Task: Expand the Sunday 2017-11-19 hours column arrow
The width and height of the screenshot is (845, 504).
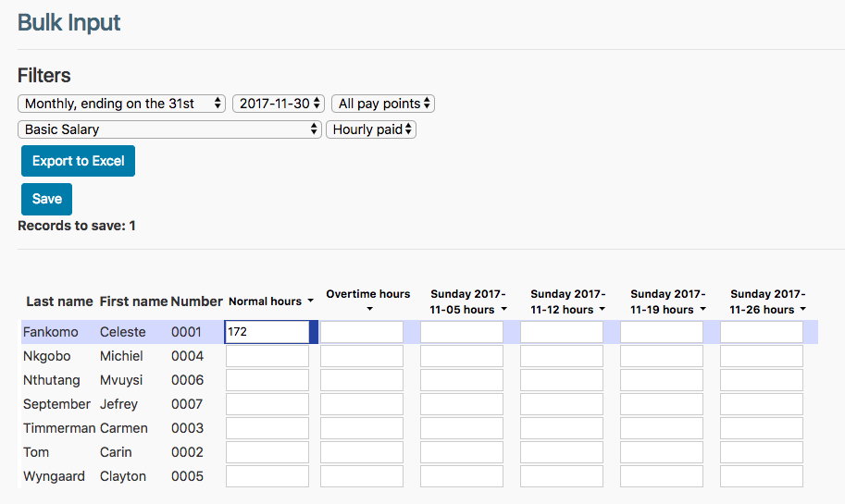Action: click(702, 309)
